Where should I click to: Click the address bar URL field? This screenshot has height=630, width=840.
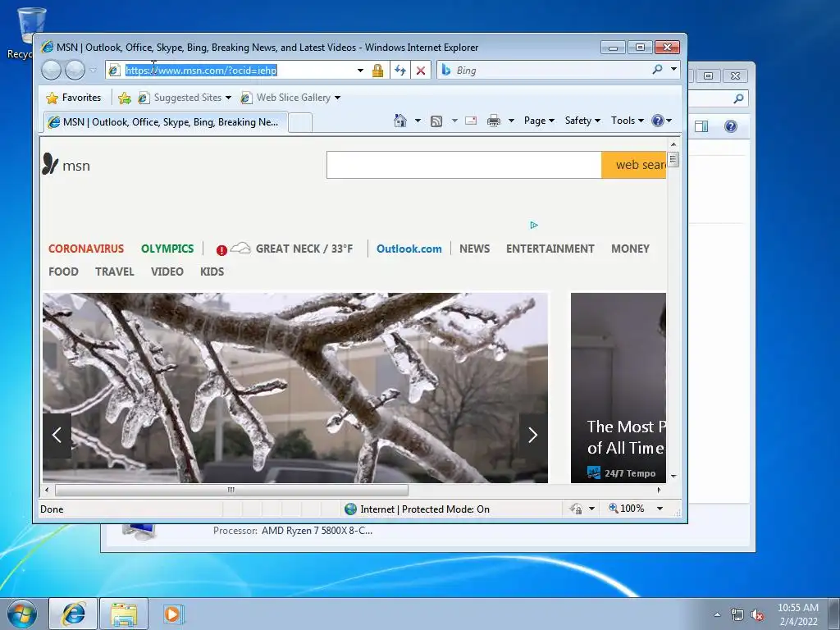[x=239, y=71]
